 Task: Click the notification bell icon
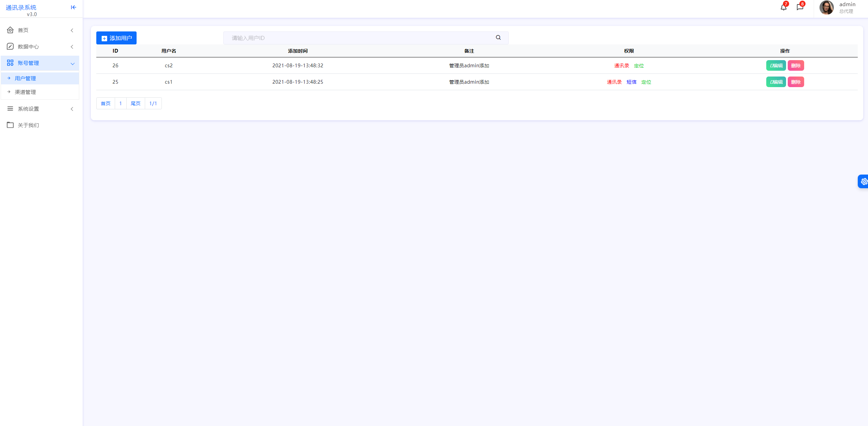click(783, 7)
